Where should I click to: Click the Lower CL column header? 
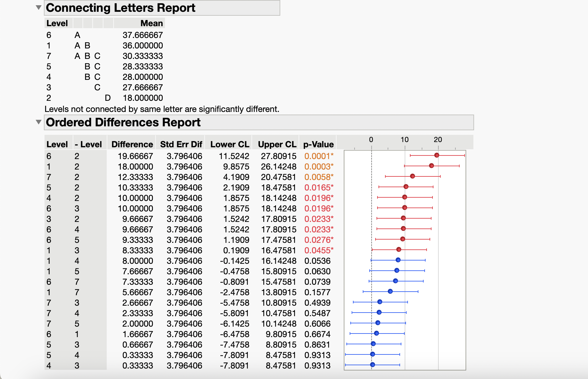(x=229, y=143)
